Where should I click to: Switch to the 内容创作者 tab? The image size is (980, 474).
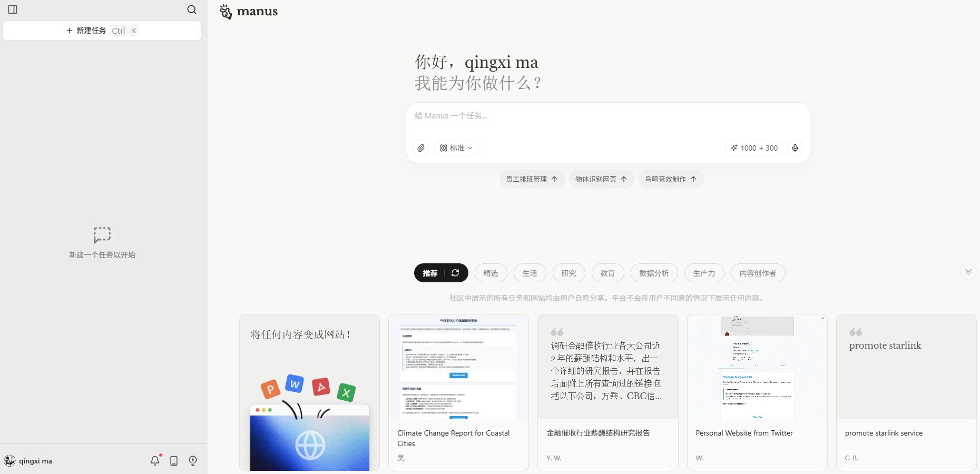point(758,273)
